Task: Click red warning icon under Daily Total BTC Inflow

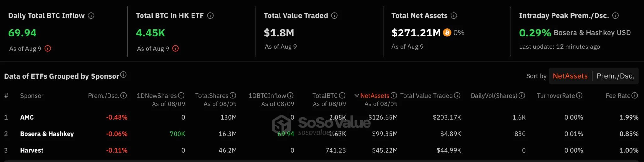Action: [48, 48]
